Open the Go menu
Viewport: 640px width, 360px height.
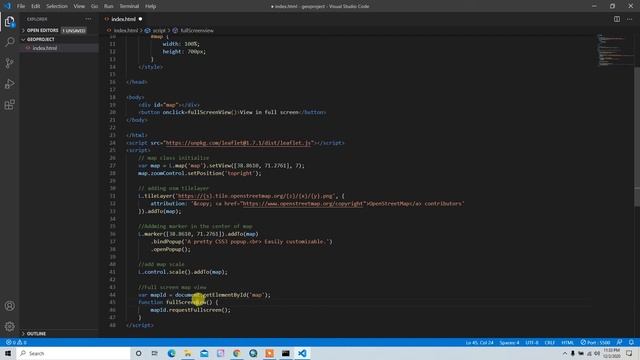[x=94, y=6]
